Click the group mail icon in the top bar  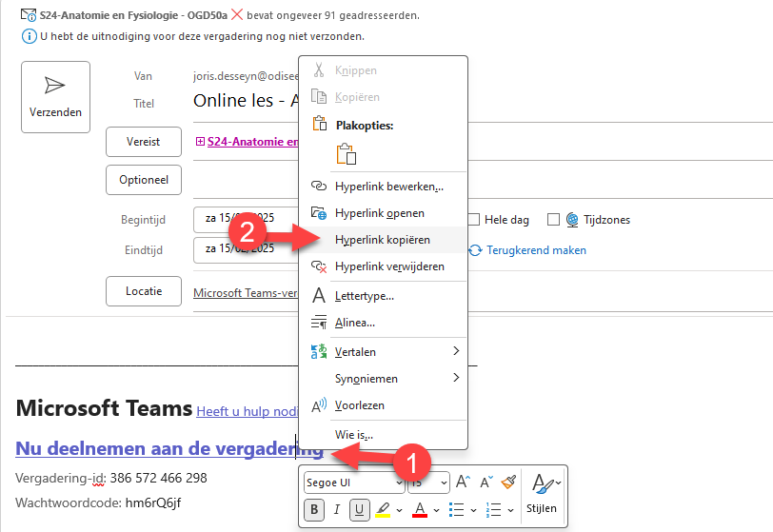coord(29,15)
